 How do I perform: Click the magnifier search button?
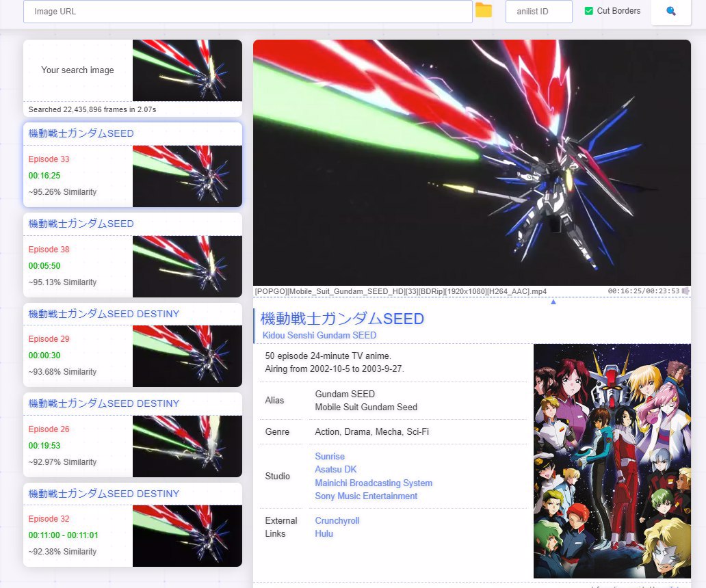(x=671, y=11)
